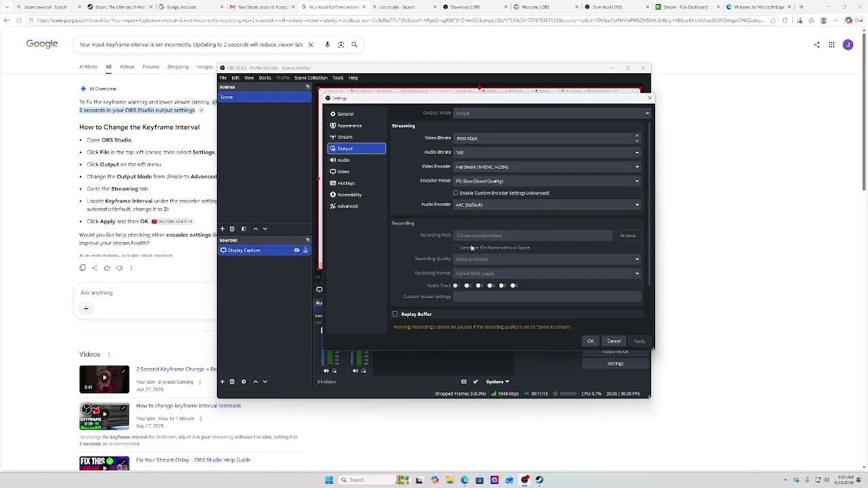Add a new scene with plus icon
The height and width of the screenshot is (488, 868).
(222, 229)
